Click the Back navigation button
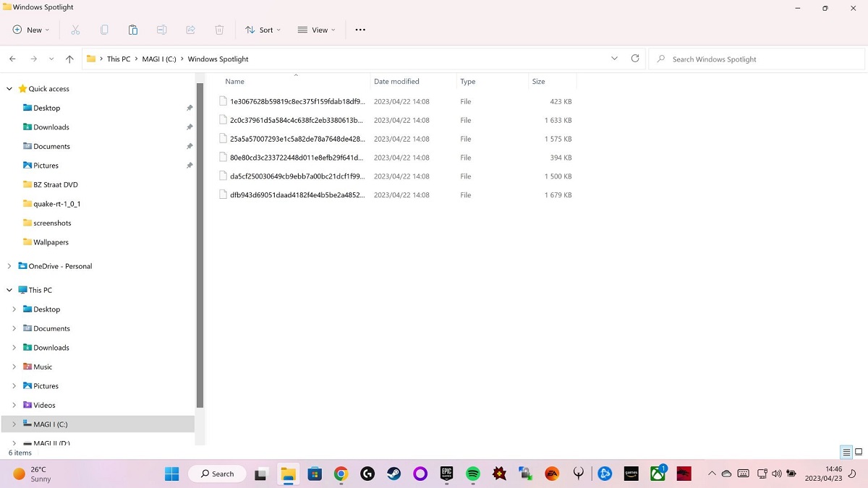Screen dimensions: 868x488 (12, 59)
